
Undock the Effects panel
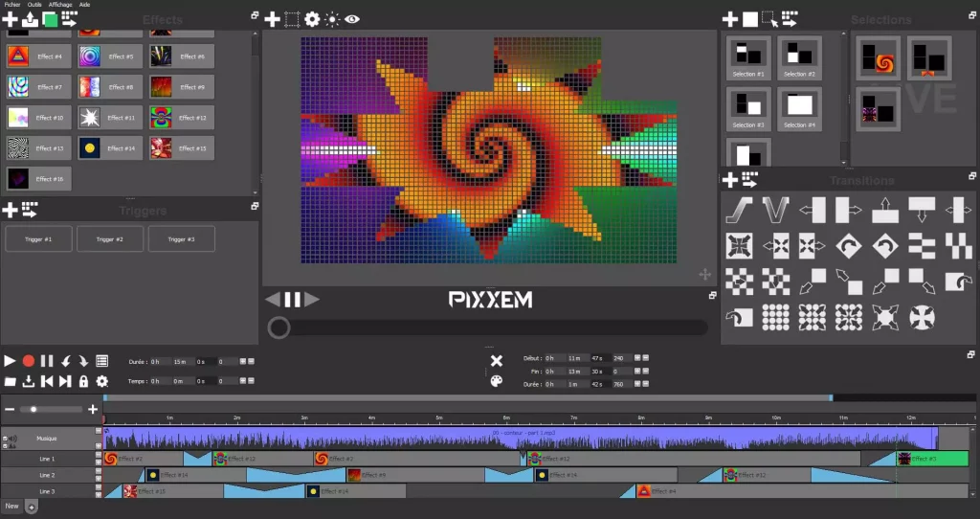tap(255, 15)
